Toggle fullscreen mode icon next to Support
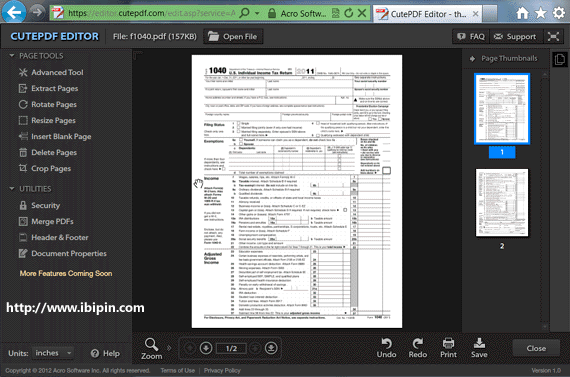 click(x=553, y=36)
